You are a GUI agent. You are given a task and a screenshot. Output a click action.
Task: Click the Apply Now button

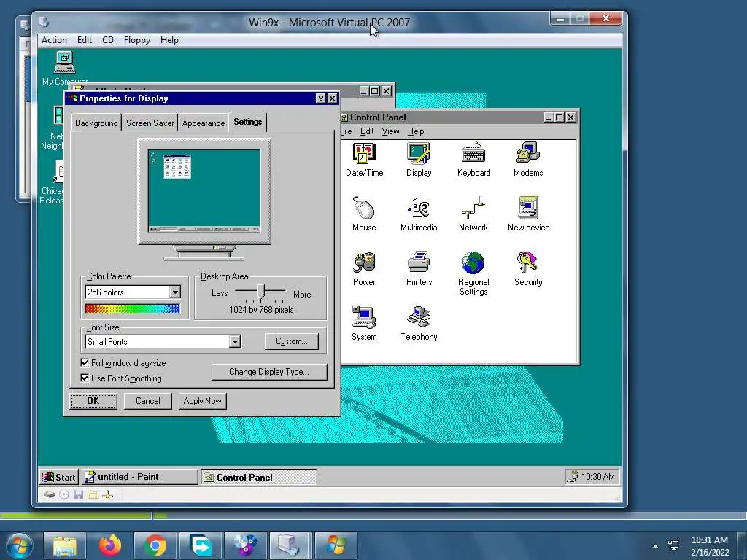203,401
